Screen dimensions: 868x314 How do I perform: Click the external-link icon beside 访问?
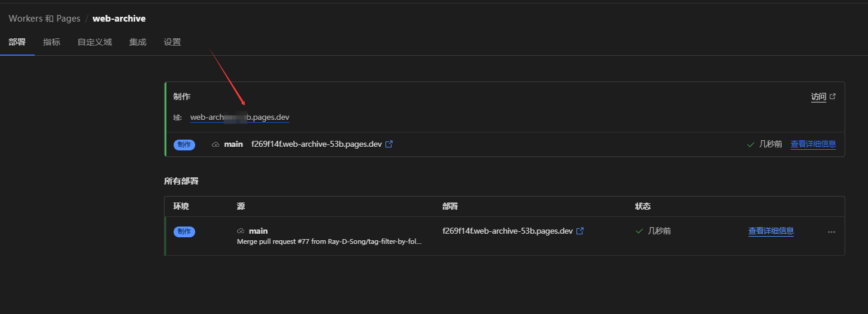[x=833, y=96]
